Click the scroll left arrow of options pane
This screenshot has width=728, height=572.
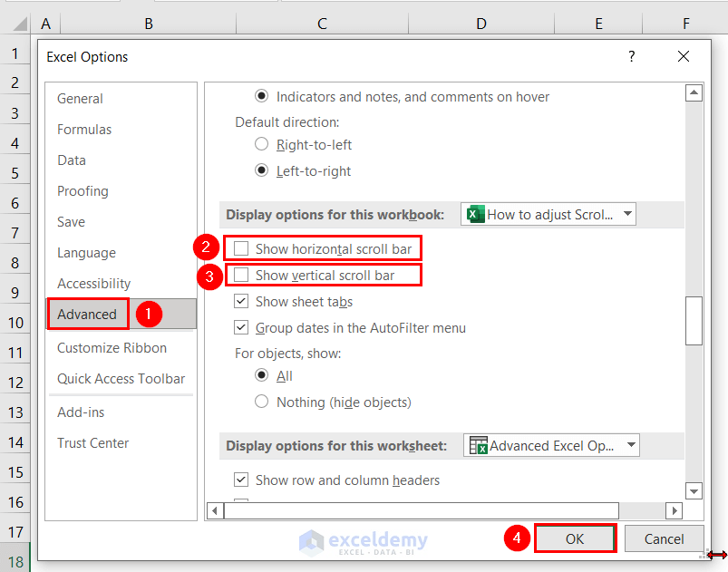point(215,511)
